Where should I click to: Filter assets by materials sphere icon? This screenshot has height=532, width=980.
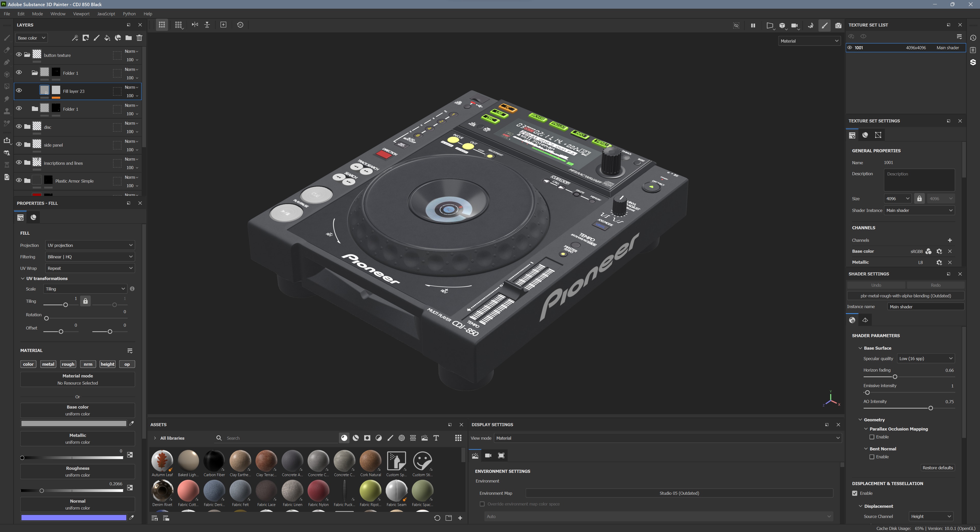click(344, 438)
